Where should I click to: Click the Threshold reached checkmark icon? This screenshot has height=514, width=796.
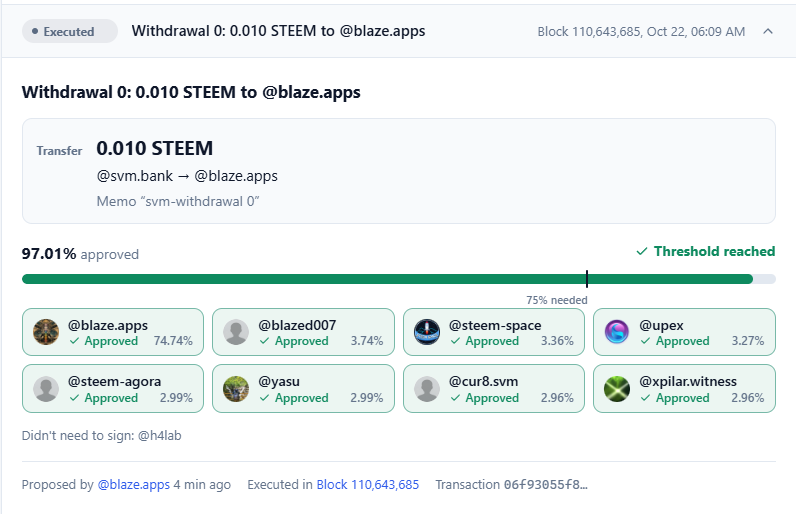642,251
